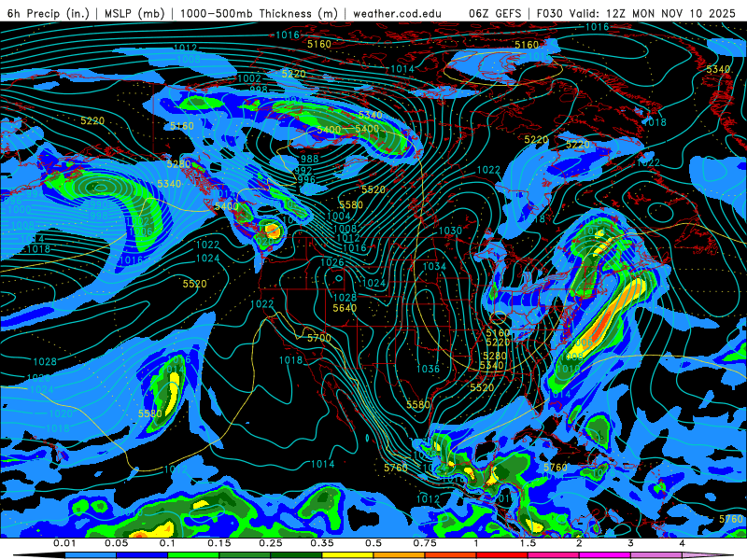The height and width of the screenshot is (560, 747).
Task: Click the '0.15' legend value
Action: tap(219, 543)
